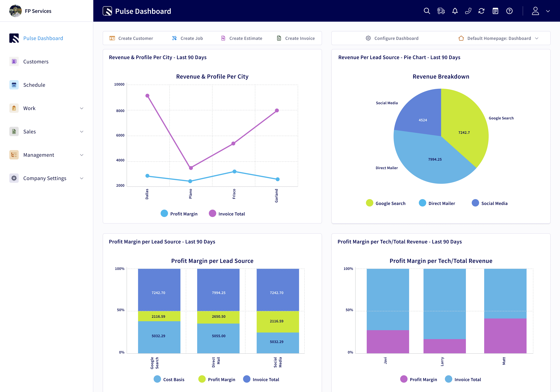Expand the Company Settings sidebar section
This screenshot has width=560, height=392.
(x=46, y=178)
